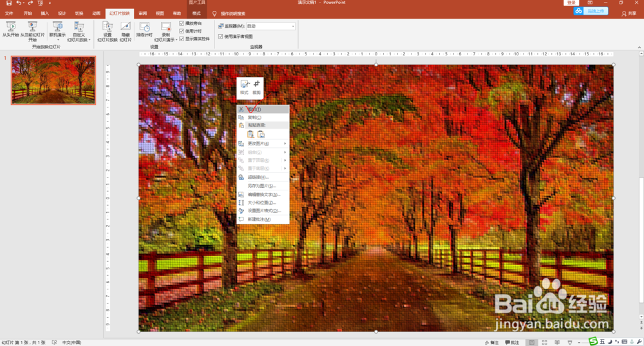The width and height of the screenshot is (644, 346).
Task: Open Custom Slide Show (自定义幻灯片放映)
Action: pyautogui.click(x=79, y=31)
